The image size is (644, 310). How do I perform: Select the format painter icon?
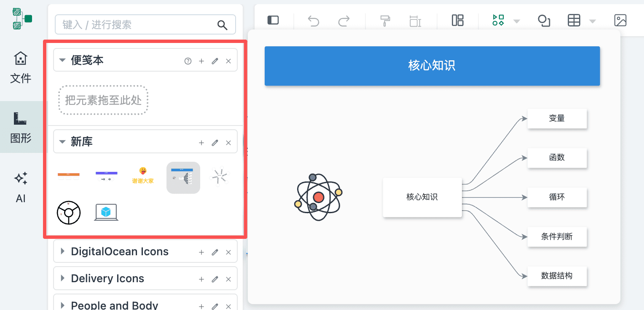click(x=385, y=21)
